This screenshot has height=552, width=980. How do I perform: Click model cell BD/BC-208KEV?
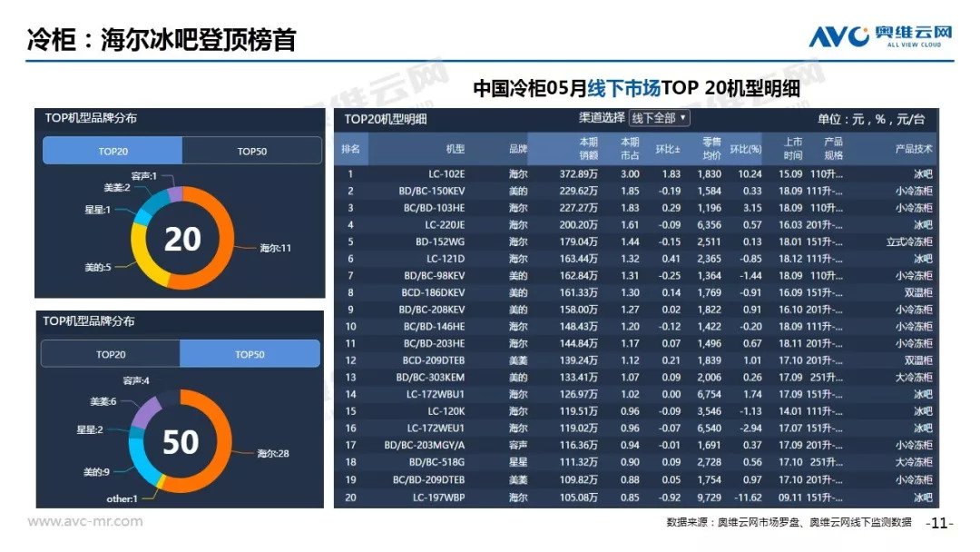tap(432, 309)
